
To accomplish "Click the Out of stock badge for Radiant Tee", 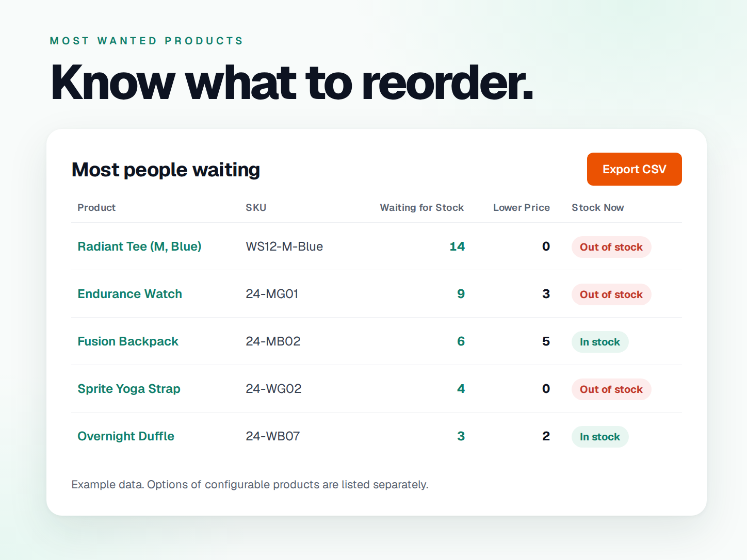I will [611, 247].
